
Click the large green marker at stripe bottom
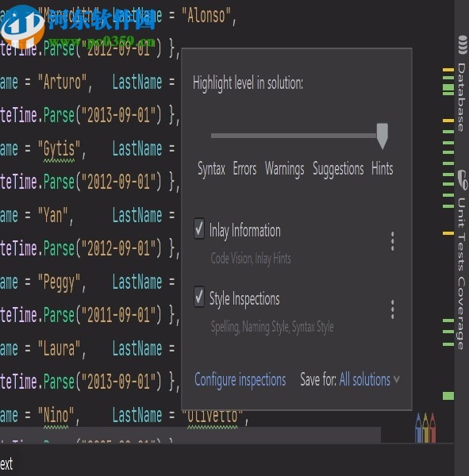[448, 396]
